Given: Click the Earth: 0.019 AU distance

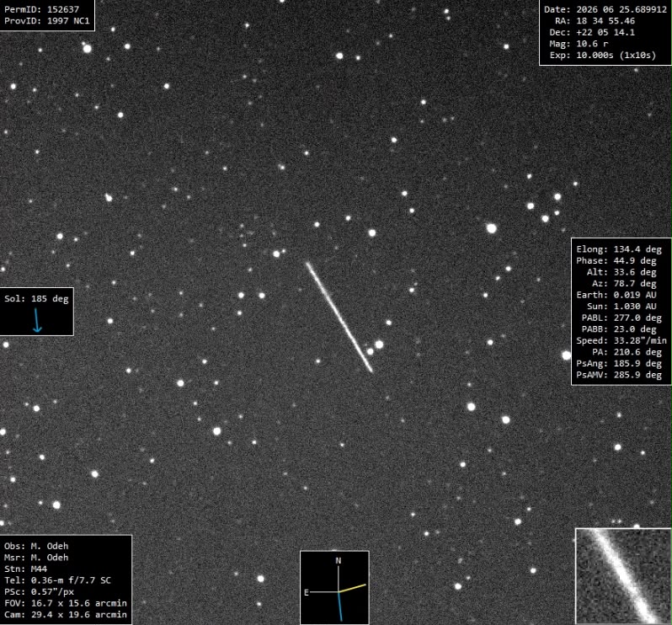Looking at the screenshot, I should 616,295.
